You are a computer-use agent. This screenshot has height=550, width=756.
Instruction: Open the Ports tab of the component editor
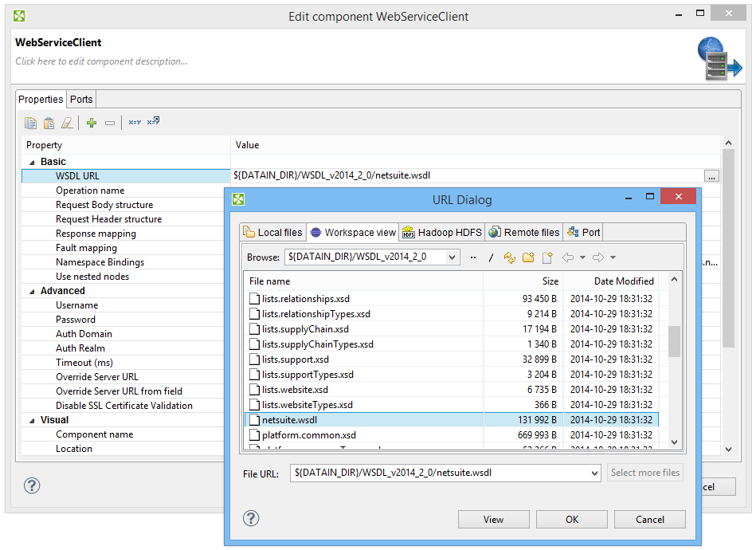tap(81, 100)
